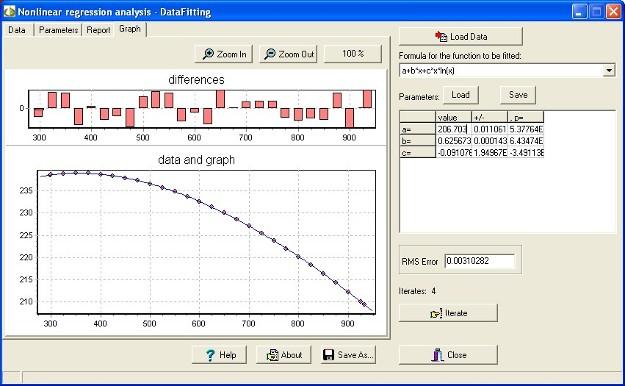Click the 'a=' row header
This screenshot has width=625, height=386.
click(417, 129)
